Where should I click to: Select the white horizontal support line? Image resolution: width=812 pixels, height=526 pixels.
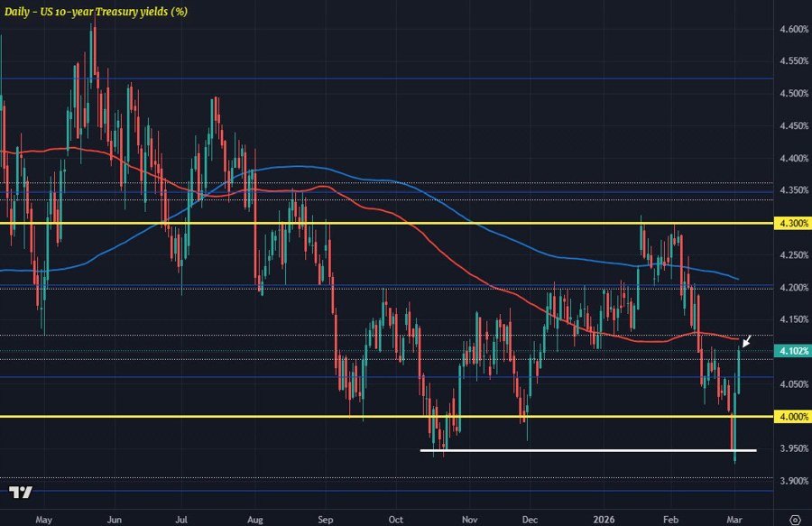click(x=586, y=449)
